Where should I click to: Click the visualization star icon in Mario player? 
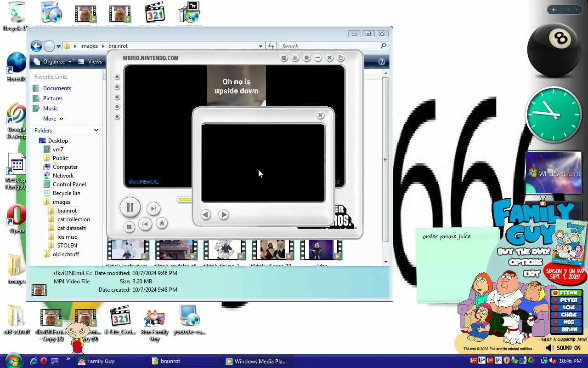pos(307,57)
